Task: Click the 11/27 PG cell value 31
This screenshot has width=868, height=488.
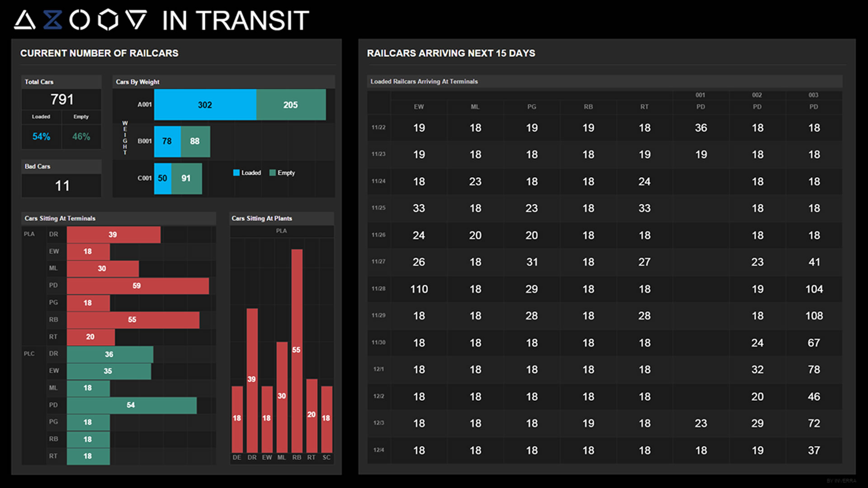Action: point(532,262)
